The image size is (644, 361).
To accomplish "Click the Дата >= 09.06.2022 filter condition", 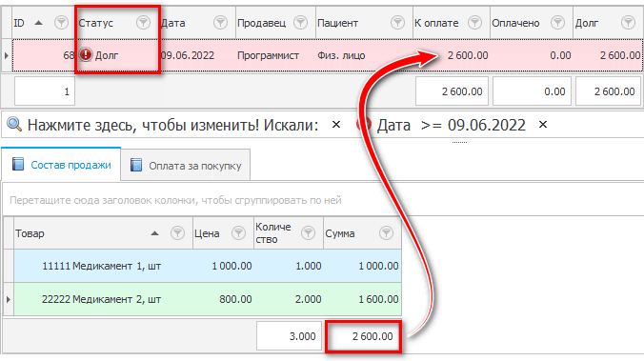I will click(x=451, y=125).
